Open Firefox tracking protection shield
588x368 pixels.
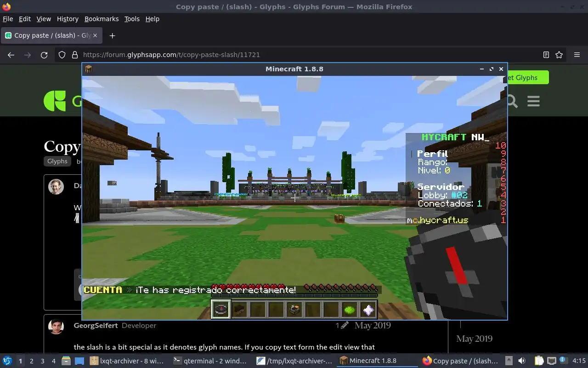point(62,55)
